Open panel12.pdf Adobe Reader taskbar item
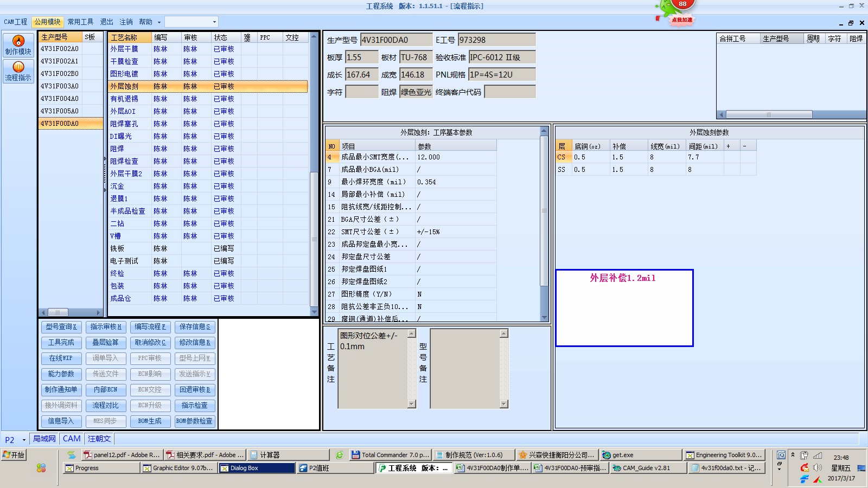 pyautogui.click(x=122, y=455)
